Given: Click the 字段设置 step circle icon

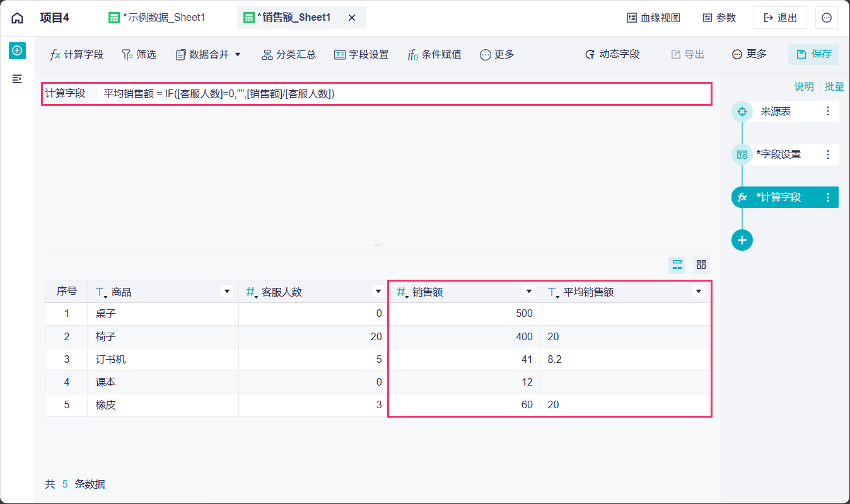Looking at the screenshot, I should (742, 154).
